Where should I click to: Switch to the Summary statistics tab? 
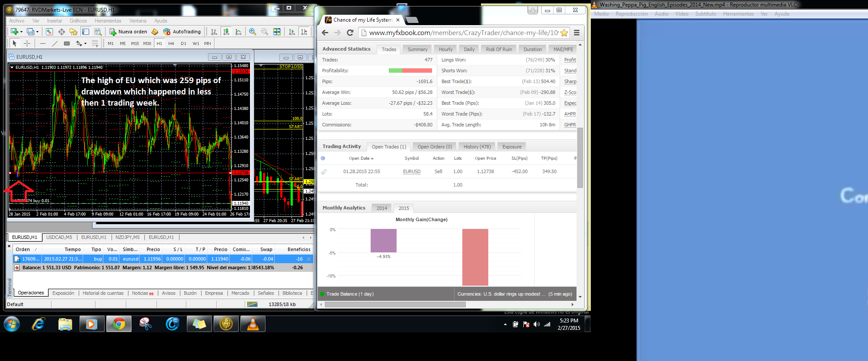tap(417, 49)
